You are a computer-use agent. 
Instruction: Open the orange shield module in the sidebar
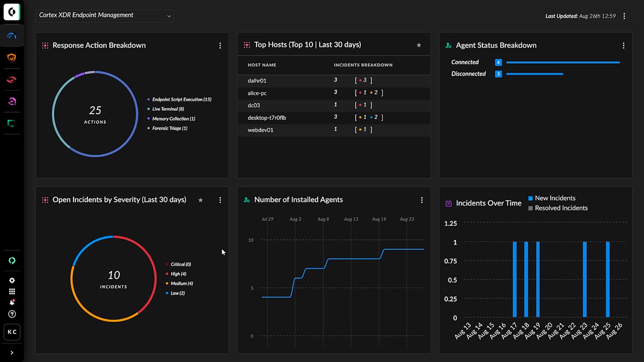[12, 58]
